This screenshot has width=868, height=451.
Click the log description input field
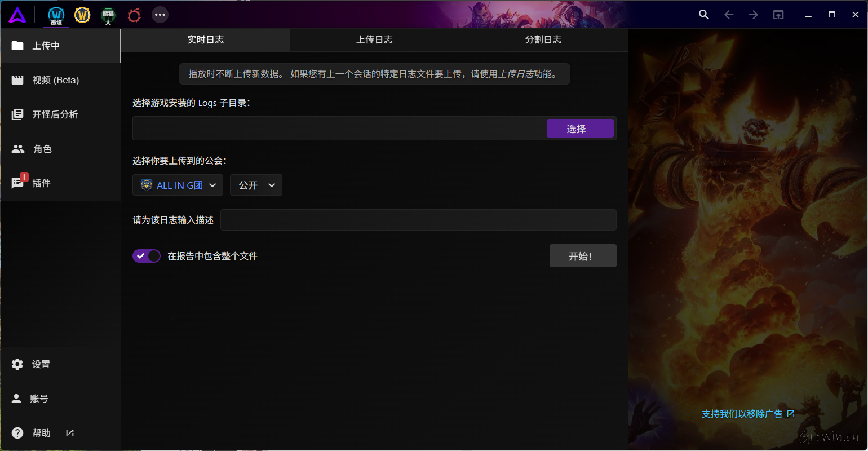418,220
